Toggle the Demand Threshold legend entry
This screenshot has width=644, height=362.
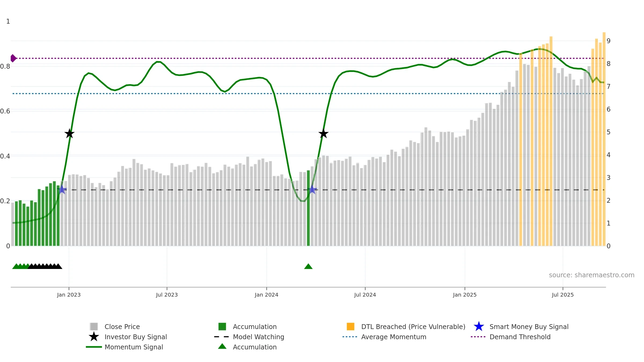click(x=520, y=337)
